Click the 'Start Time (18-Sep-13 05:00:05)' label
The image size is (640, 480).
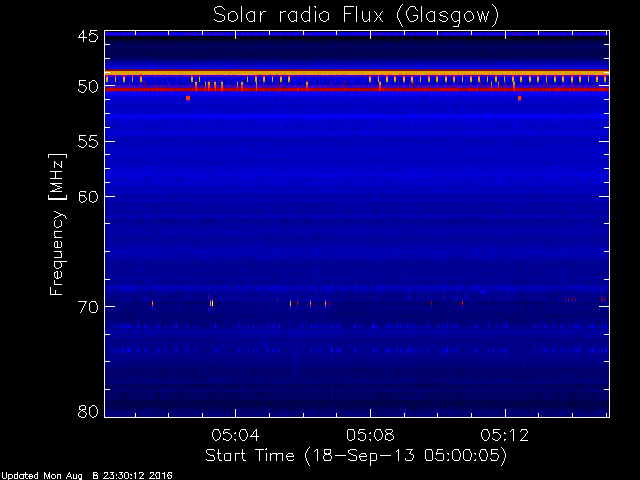(x=356, y=456)
